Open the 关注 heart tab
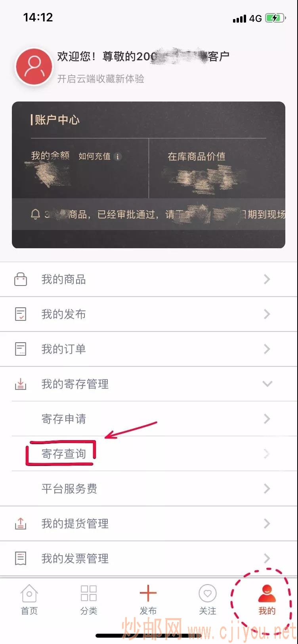The image size is (298, 644). coord(208,600)
